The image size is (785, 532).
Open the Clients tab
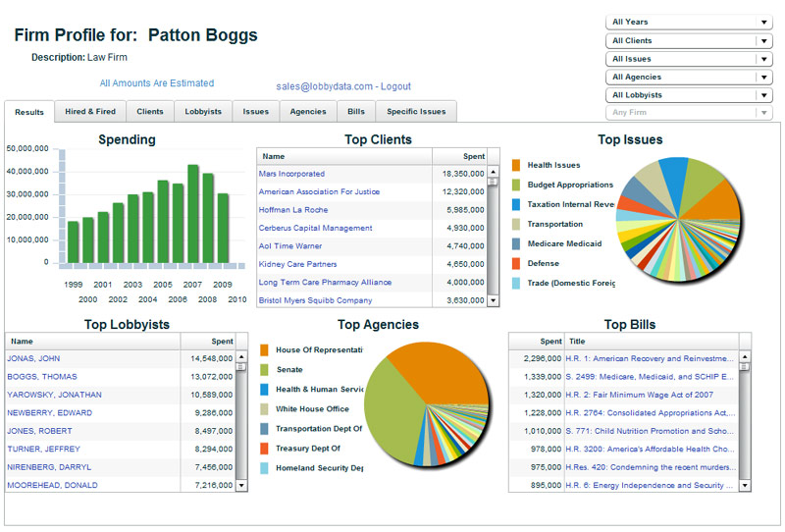150,111
